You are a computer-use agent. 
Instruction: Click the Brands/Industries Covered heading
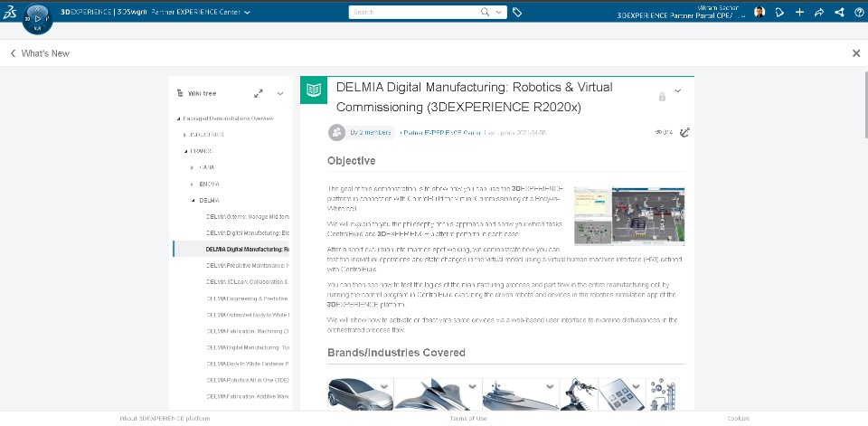(x=396, y=353)
